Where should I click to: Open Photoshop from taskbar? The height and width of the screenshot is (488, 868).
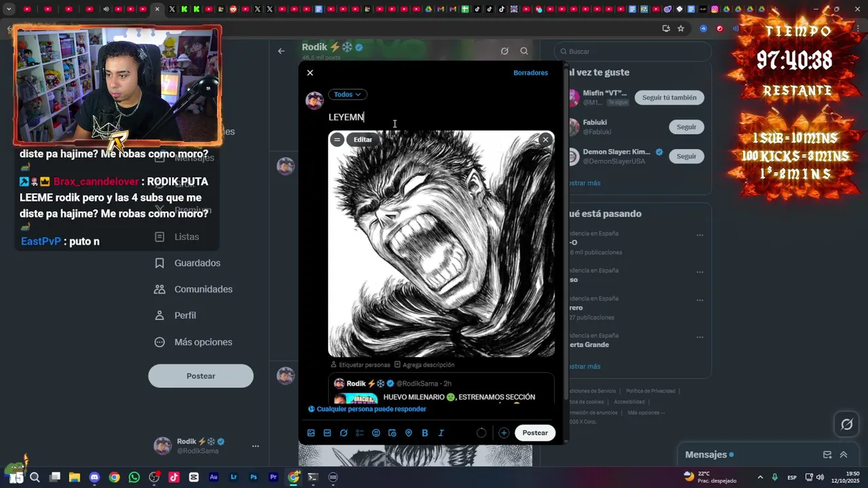click(x=254, y=477)
